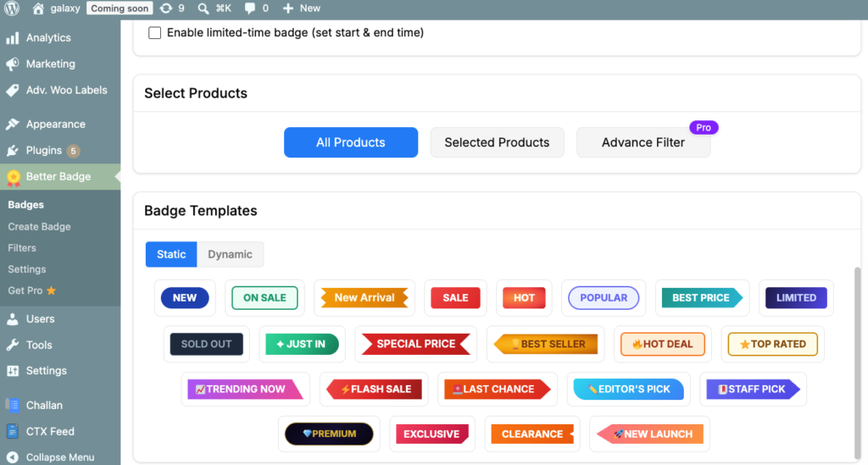Pick the HOT DEAL badge template
This screenshot has width=868, height=465.
[x=663, y=344]
